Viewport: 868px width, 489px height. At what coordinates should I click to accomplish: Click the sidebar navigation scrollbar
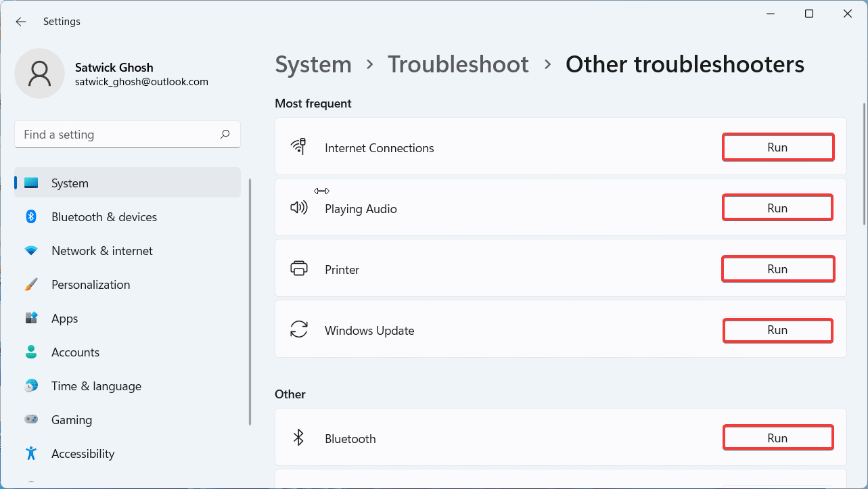point(250,302)
